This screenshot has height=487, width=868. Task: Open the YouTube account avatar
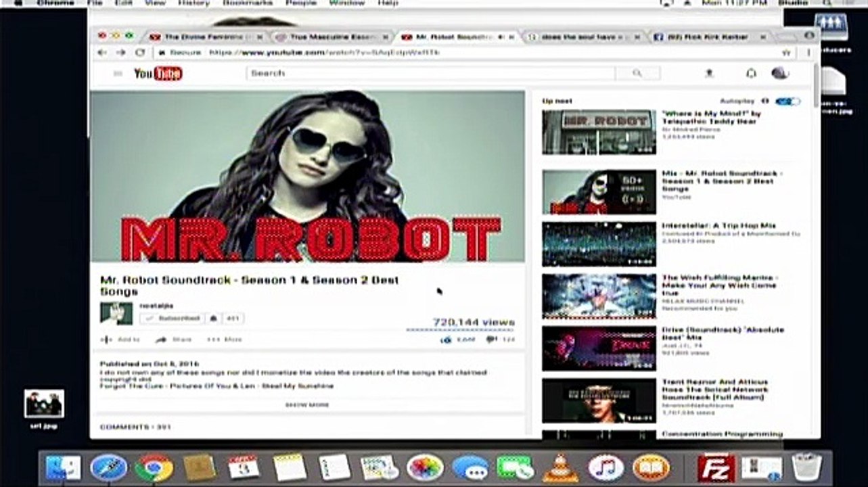click(x=780, y=73)
